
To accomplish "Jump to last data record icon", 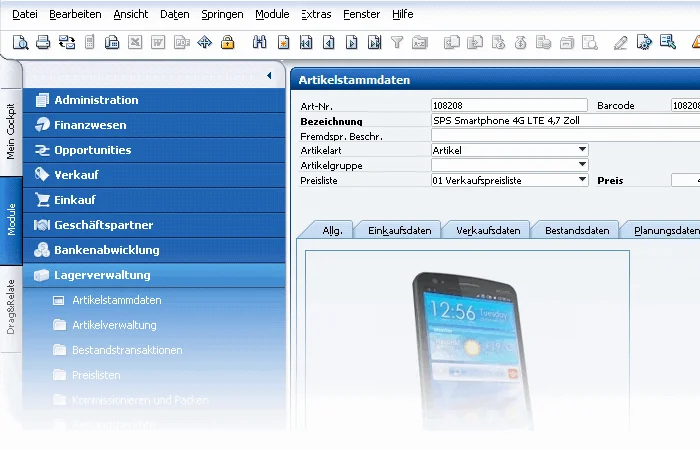I will tap(375, 42).
